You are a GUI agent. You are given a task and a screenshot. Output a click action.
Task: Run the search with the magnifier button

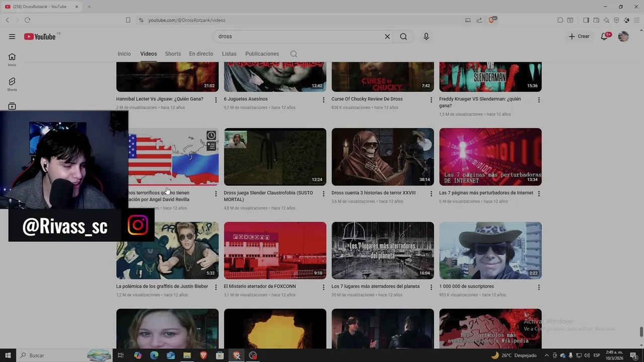[404, 36]
